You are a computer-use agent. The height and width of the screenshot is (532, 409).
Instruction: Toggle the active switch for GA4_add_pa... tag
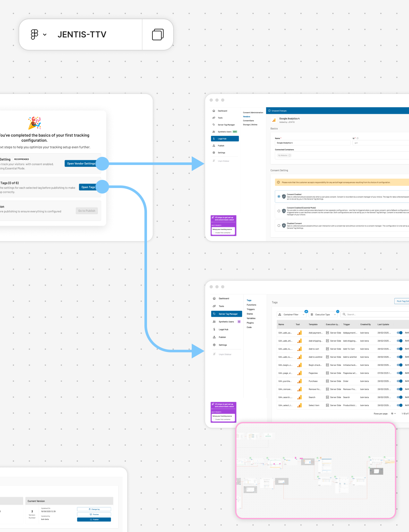[x=400, y=333]
